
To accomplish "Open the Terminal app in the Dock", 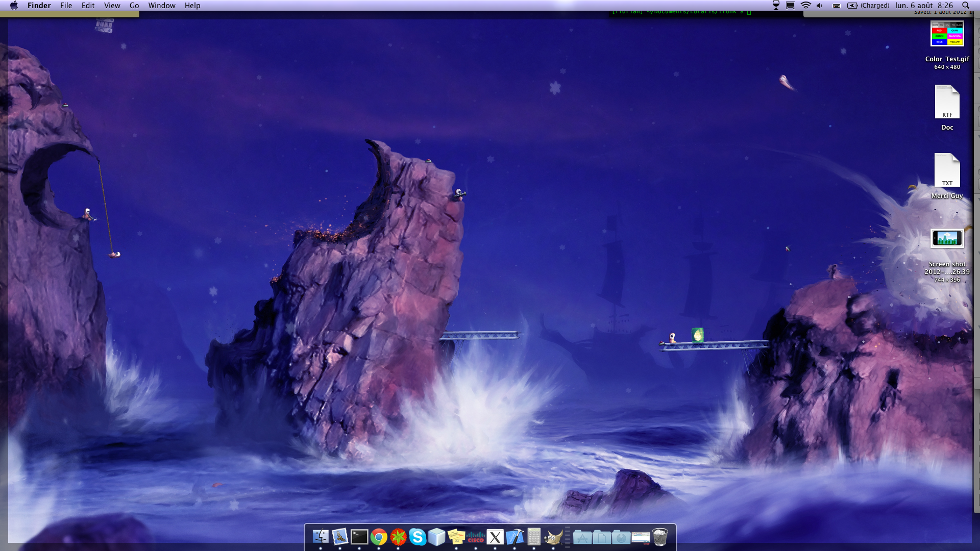I will click(359, 537).
